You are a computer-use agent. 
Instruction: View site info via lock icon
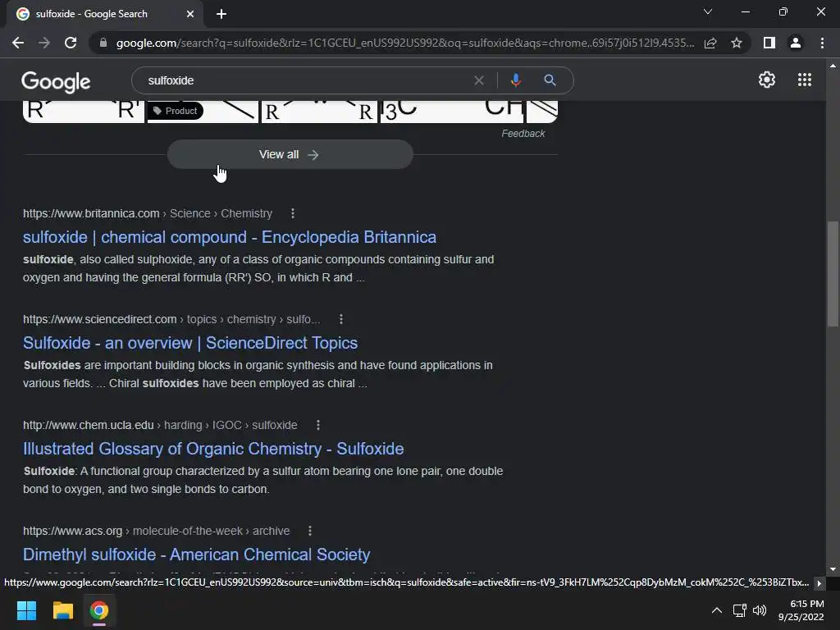tap(103, 43)
